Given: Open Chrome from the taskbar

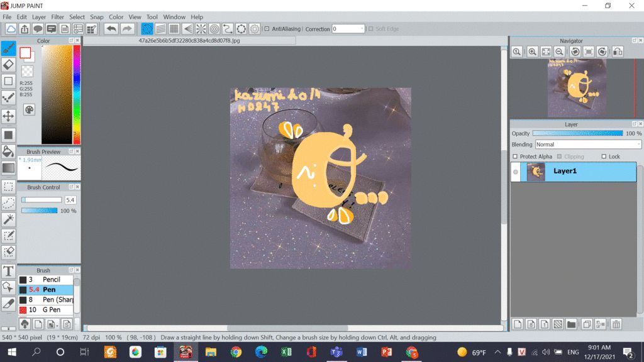Looking at the screenshot, I should click(236, 352).
